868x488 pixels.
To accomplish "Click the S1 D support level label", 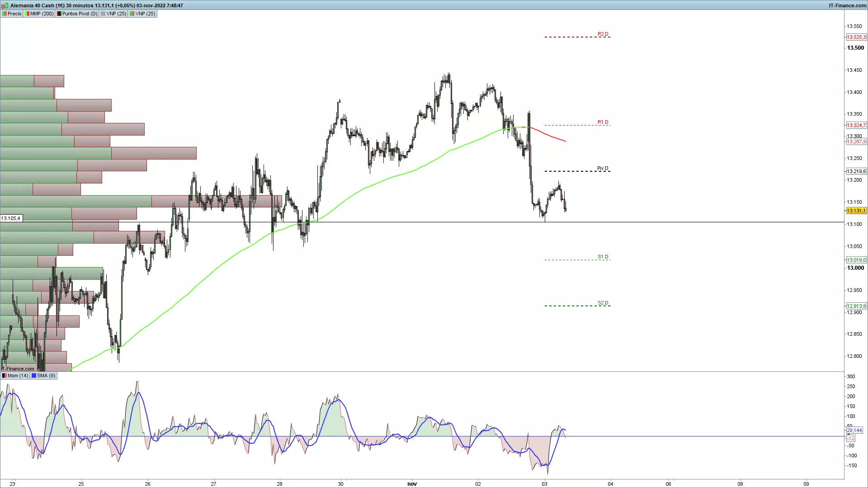I will coord(603,257).
